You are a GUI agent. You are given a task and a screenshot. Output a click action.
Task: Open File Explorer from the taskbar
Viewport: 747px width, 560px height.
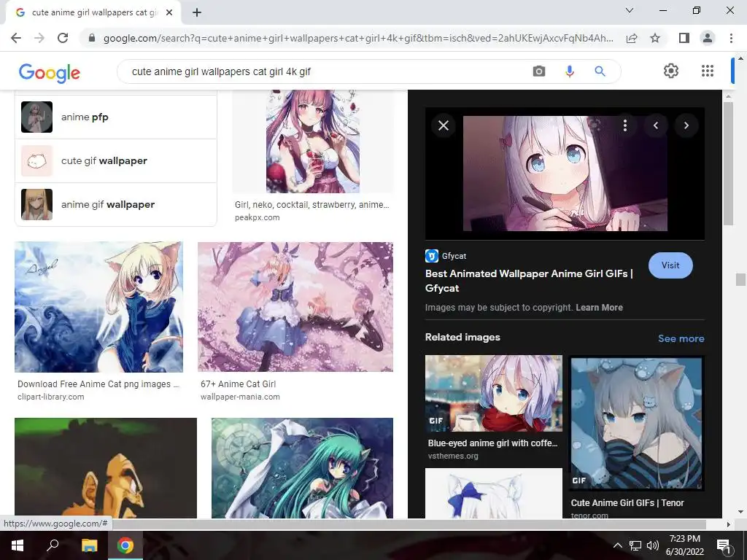pyautogui.click(x=89, y=545)
